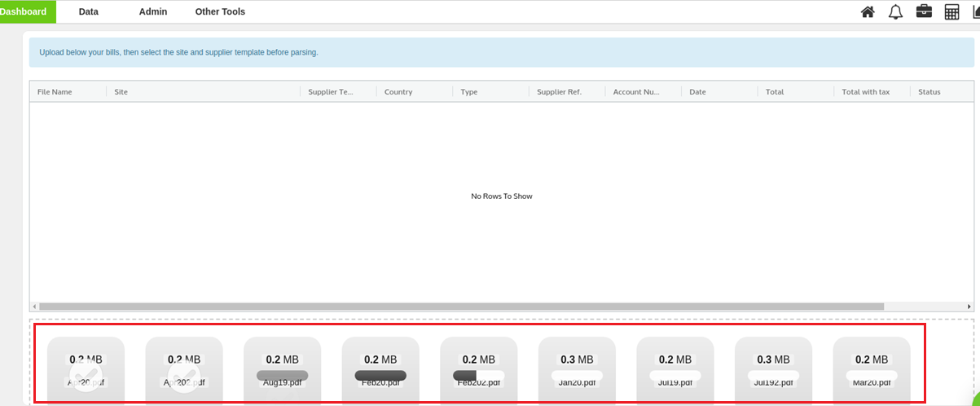Click the Status column header
This screenshot has width=980, height=406.
coord(929,92)
